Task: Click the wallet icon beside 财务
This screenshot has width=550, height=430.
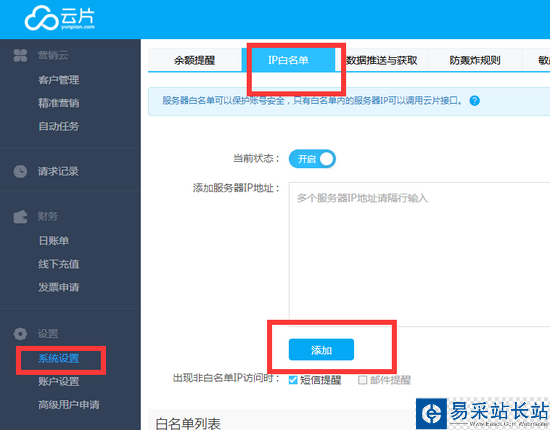Action: pos(20,216)
